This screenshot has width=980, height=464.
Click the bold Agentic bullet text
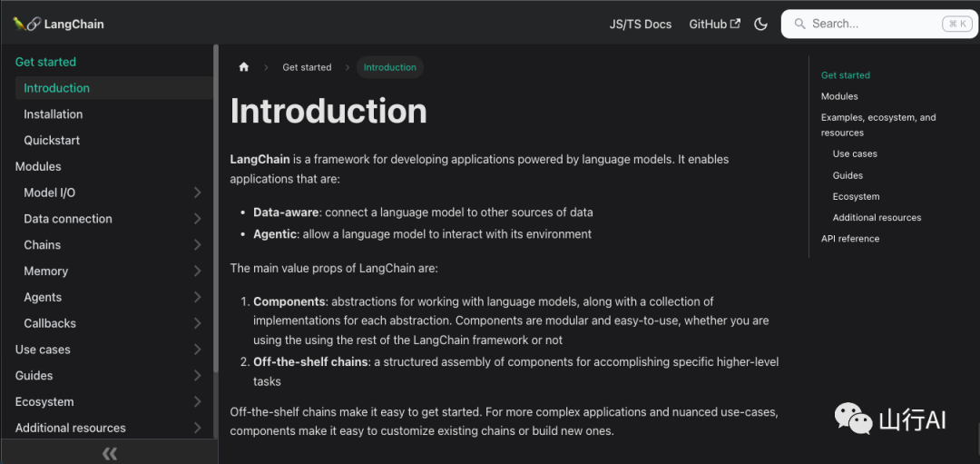click(275, 234)
